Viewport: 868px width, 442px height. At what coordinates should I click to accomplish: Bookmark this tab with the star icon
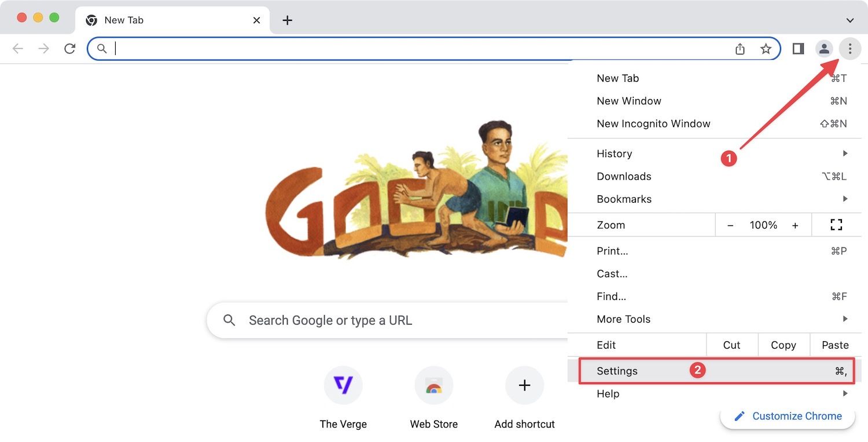point(766,49)
